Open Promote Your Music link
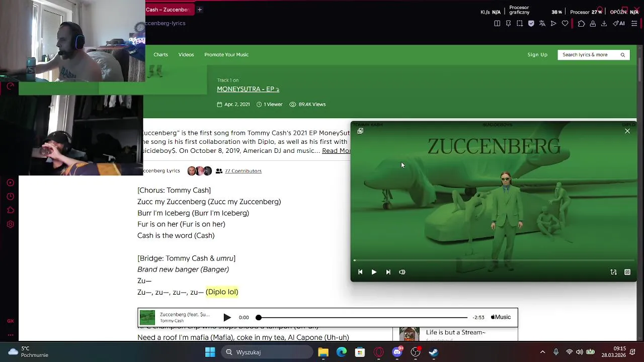The height and width of the screenshot is (362, 644). [226, 54]
